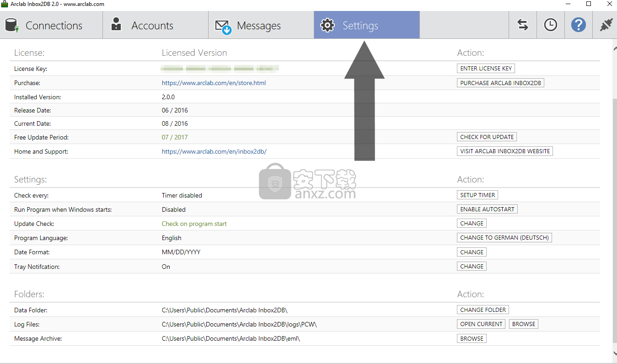Screen dimensions: 617x364
Task: Click the 'Check on program start' value
Action: pos(194,224)
